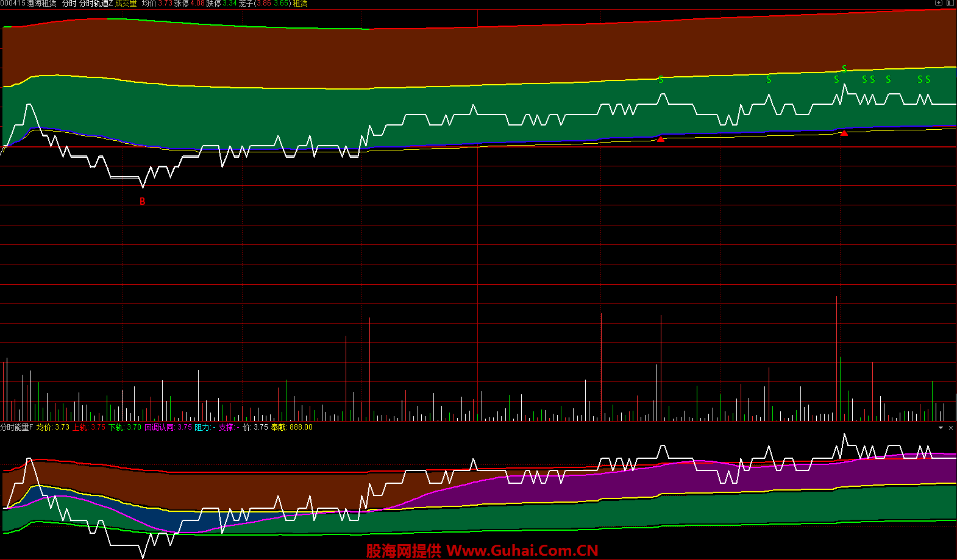Select the 分时轨道Z indicator name

(x=96, y=4)
